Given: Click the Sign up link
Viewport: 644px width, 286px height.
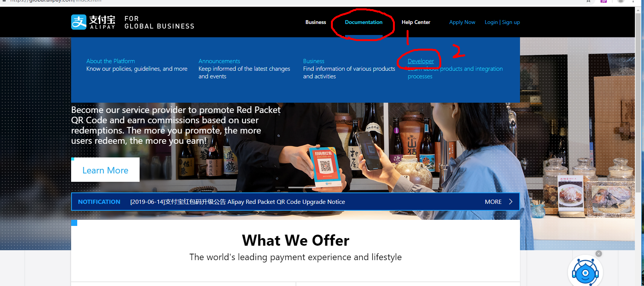Looking at the screenshot, I should [x=511, y=22].
